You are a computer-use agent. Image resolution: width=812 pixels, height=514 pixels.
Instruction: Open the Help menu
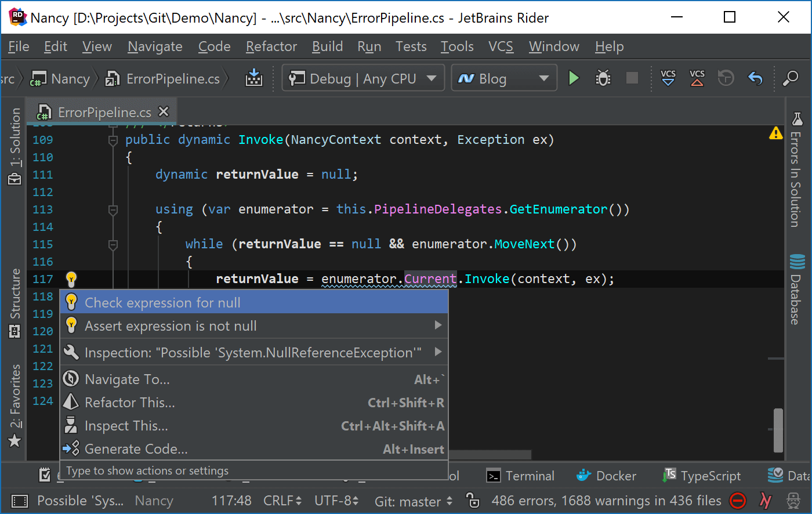point(610,46)
